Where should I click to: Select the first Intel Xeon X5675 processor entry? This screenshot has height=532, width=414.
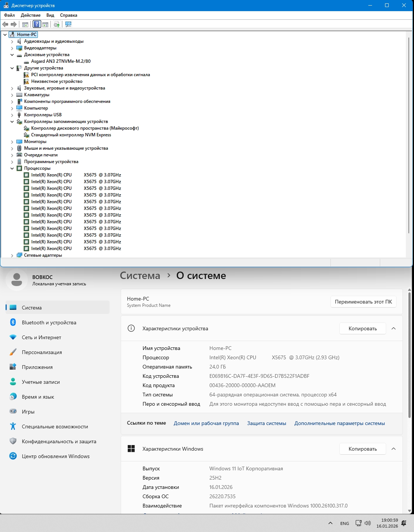pos(76,175)
